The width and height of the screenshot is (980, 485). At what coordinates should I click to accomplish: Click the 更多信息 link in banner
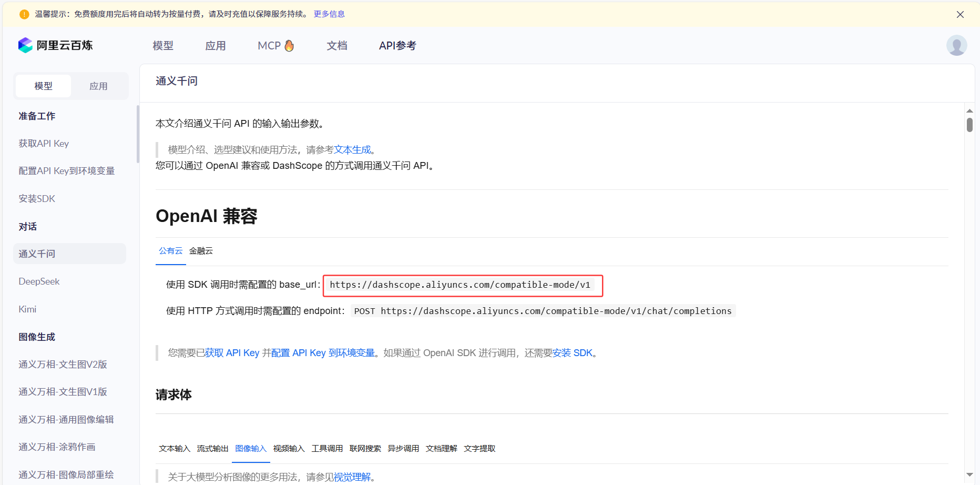[x=329, y=14]
